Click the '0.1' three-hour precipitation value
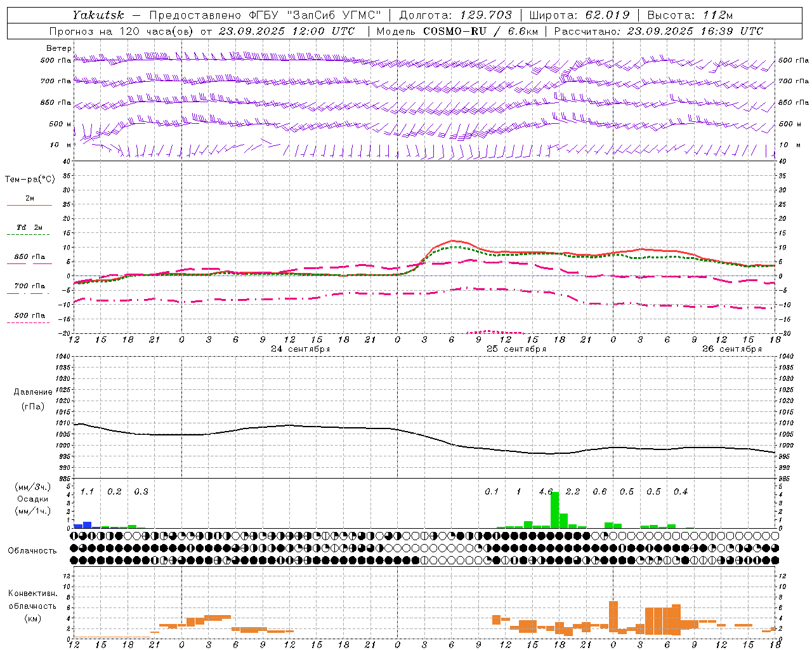Viewport: 812px width, 650px height. coord(492,492)
